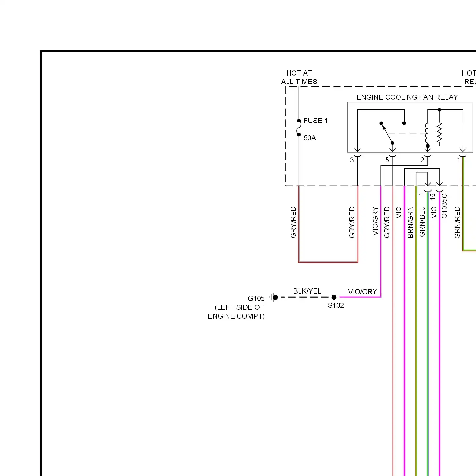Click the S102 splice dot

(x=334, y=297)
